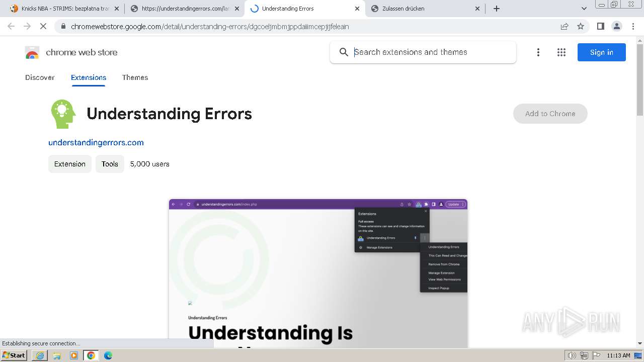Screen dimensions: 644x362
Task: Open Chrome profile avatar
Action: point(617,26)
